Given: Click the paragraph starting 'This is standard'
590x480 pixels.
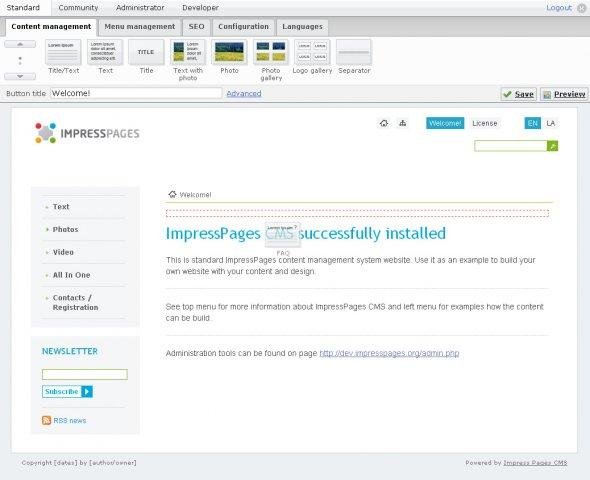Looking at the screenshot, I should 350,266.
